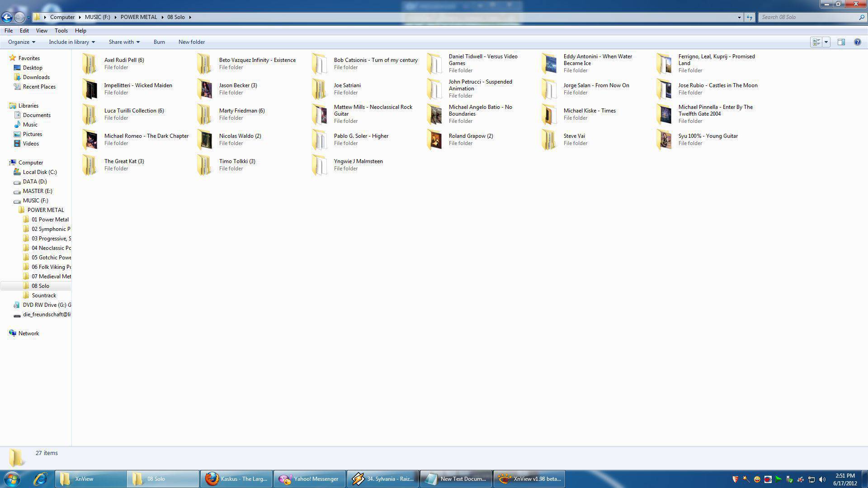The image size is (868, 488).
Task: Open the address bar history dropdown arrow
Action: point(739,17)
